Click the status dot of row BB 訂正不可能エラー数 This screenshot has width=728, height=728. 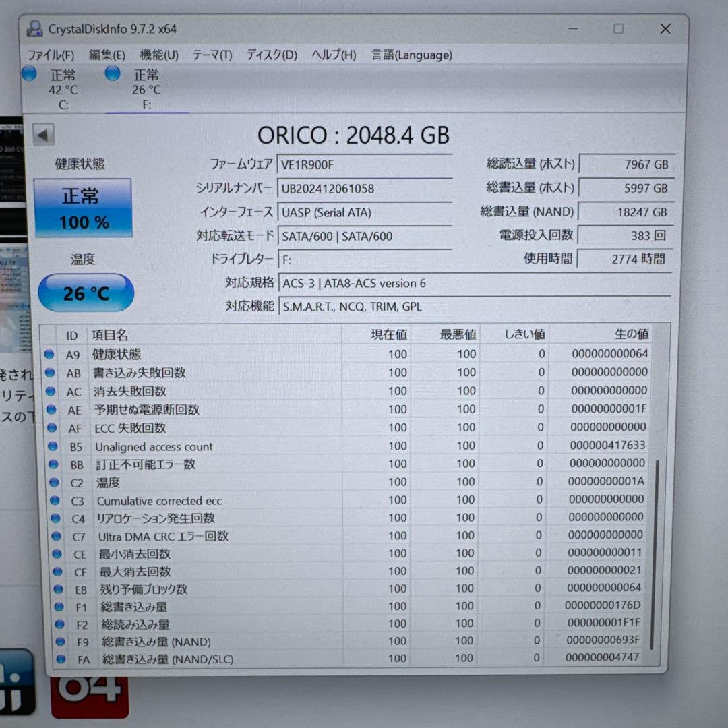pos(53,464)
